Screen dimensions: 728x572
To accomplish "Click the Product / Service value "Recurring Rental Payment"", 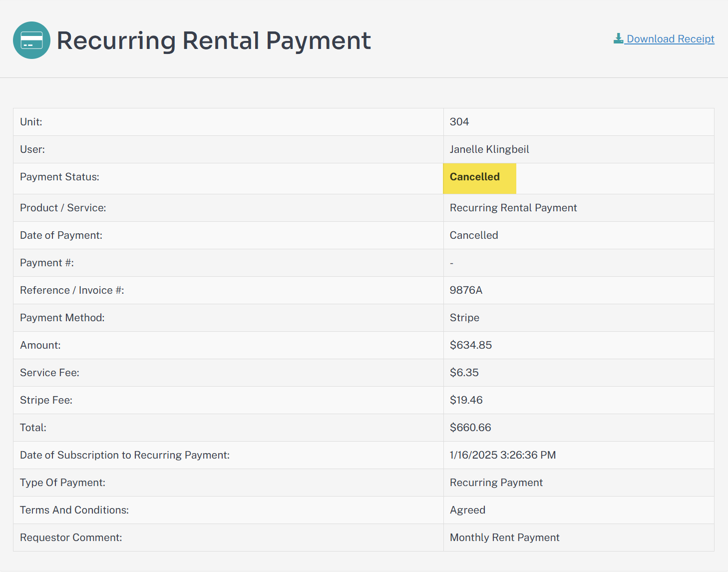I will click(513, 208).
